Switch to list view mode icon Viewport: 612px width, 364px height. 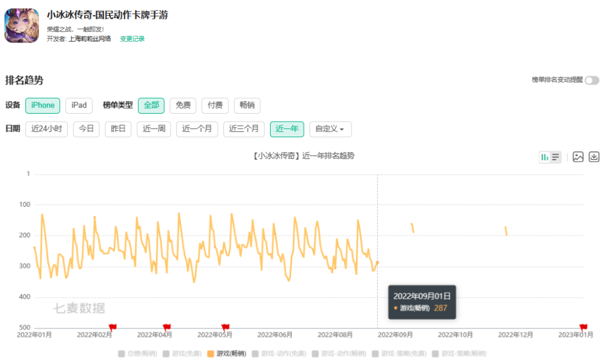tap(556, 157)
